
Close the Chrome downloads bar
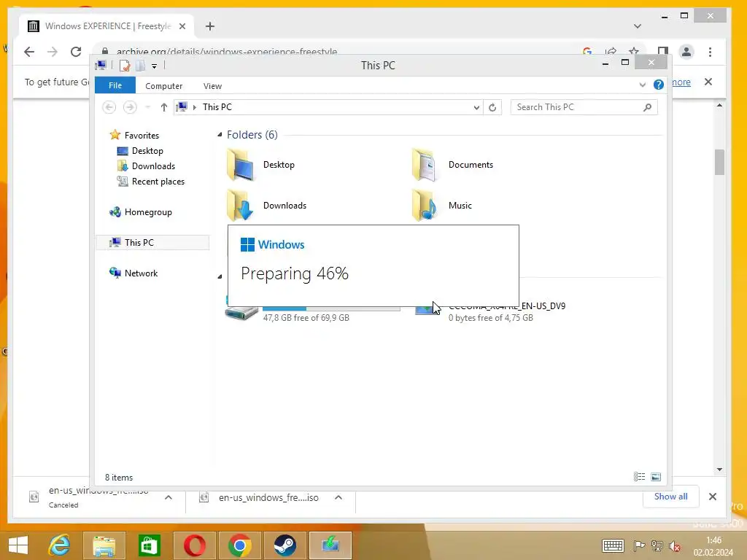tap(713, 497)
